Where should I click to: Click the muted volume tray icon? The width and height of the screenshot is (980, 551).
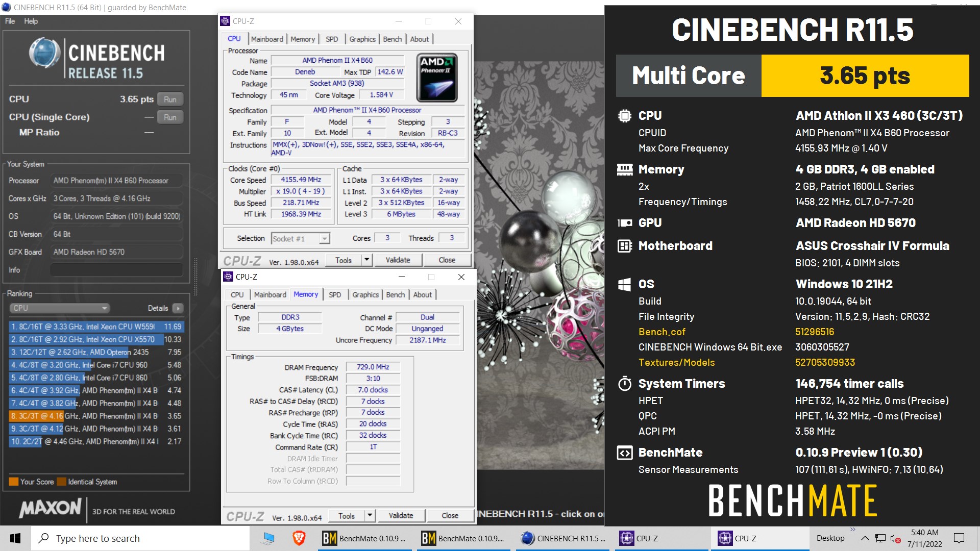click(x=895, y=538)
